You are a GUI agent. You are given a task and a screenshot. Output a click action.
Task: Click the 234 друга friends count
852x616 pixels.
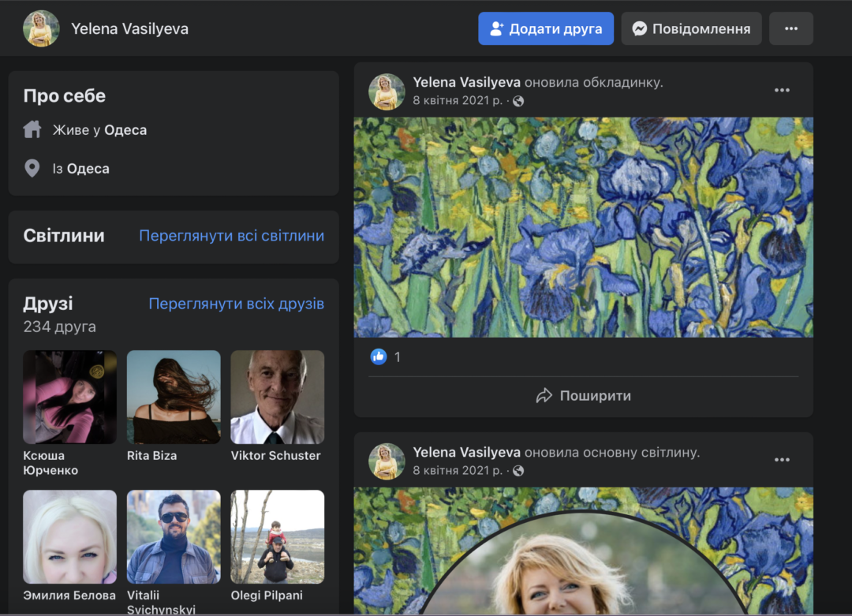point(60,327)
